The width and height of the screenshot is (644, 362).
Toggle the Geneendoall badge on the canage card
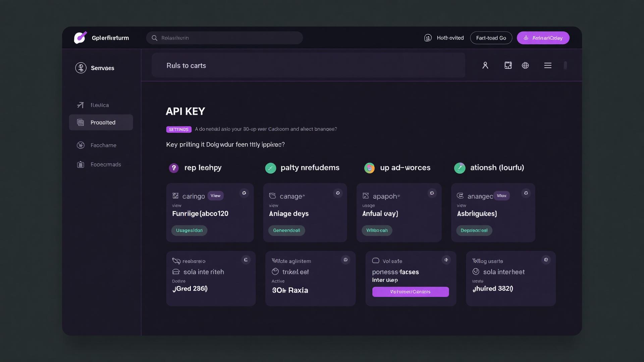[286, 230]
